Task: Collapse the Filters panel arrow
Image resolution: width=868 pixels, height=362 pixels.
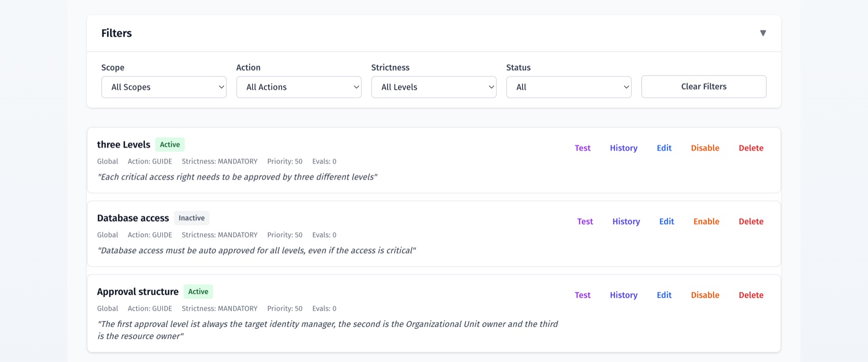Action: (763, 33)
